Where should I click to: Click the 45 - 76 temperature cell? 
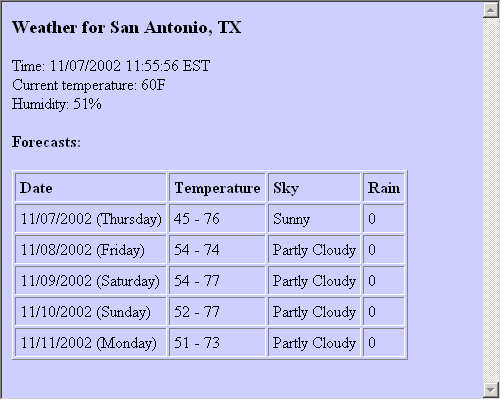pos(217,219)
